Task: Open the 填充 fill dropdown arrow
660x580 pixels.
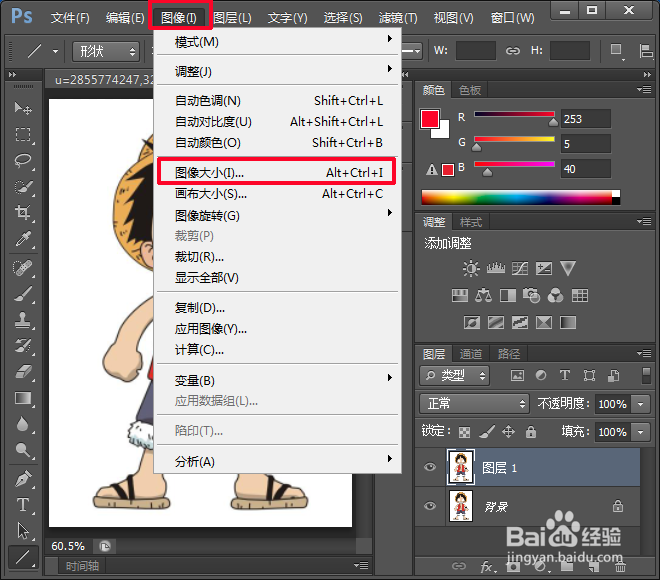Action: [641, 432]
